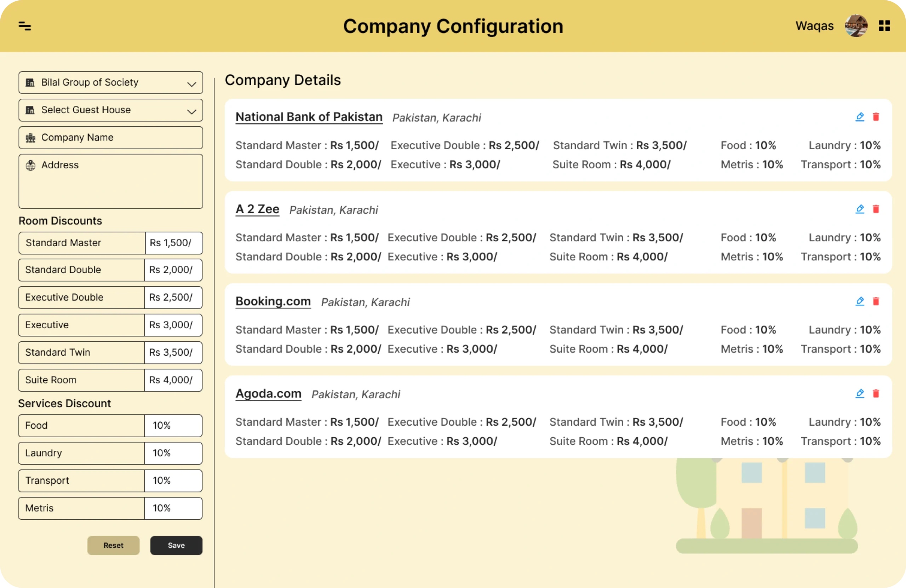906x588 pixels.
Task: Click Suite Room label in form
Action: [x=51, y=380]
